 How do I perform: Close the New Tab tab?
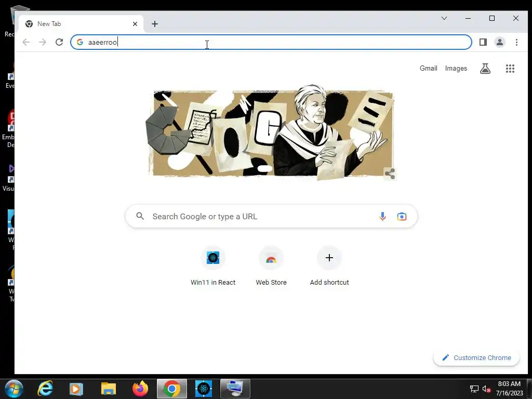tap(135, 24)
